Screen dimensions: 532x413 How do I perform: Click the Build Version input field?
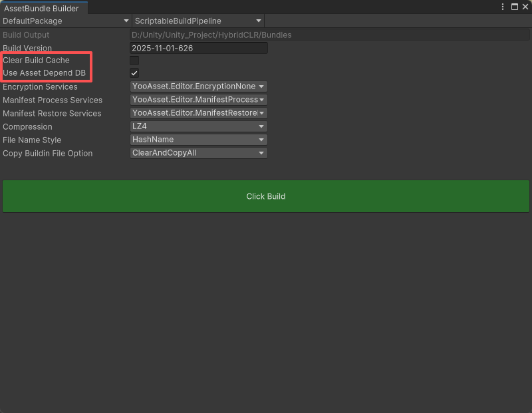(x=199, y=48)
